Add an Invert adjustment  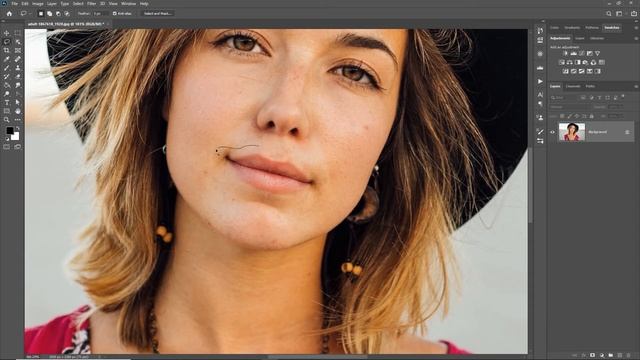point(565,71)
